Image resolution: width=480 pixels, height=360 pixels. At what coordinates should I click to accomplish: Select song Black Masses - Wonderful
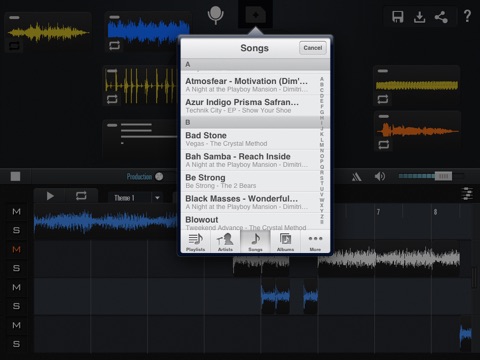click(250, 202)
